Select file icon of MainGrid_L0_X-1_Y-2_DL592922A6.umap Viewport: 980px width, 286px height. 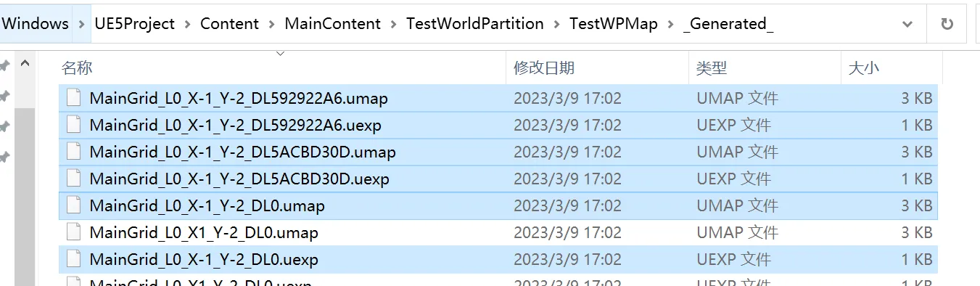point(73,98)
